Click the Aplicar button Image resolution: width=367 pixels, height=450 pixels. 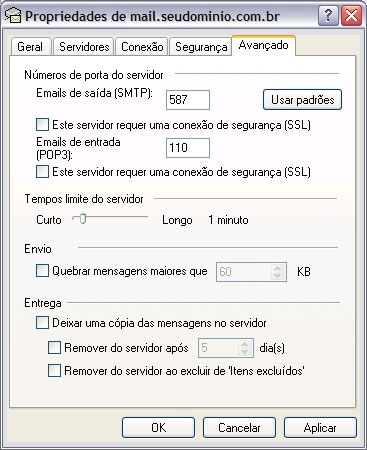click(x=320, y=427)
